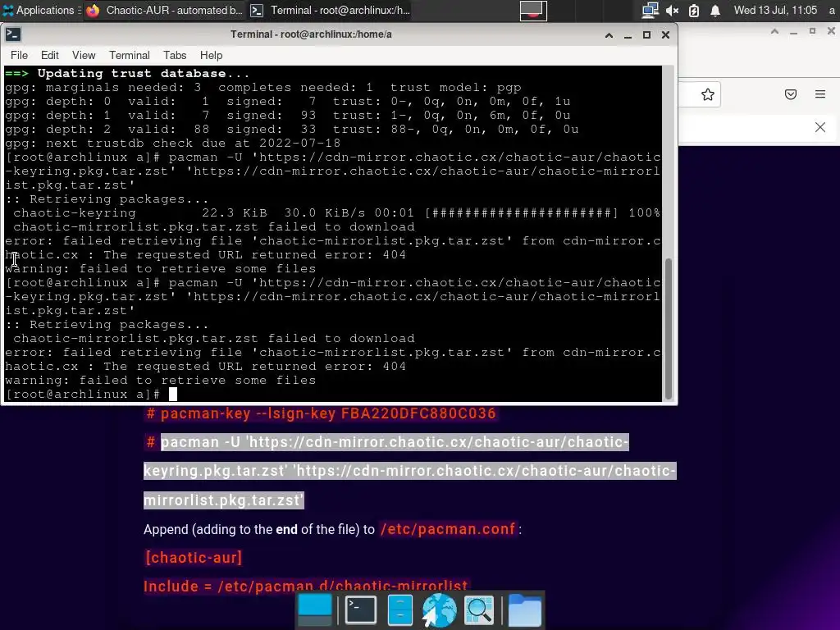The height and width of the screenshot is (630, 840).
Task: Click the [chaotic-aur] config line
Action: pyautogui.click(x=194, y=558)
